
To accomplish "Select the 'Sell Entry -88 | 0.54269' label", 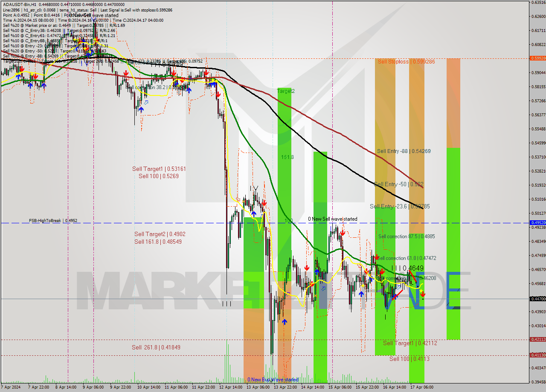I will pos(404,151).
